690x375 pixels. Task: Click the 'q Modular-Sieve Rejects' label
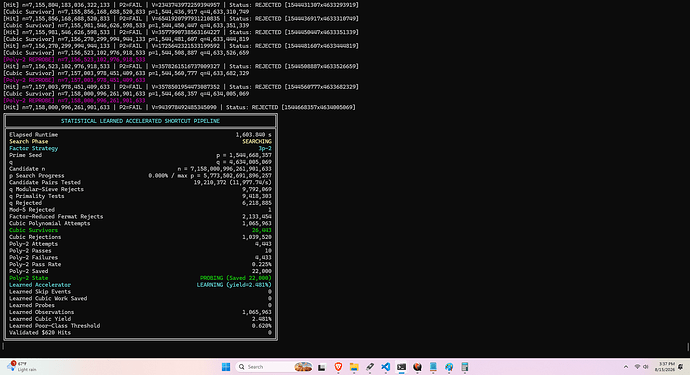(46, 189)
